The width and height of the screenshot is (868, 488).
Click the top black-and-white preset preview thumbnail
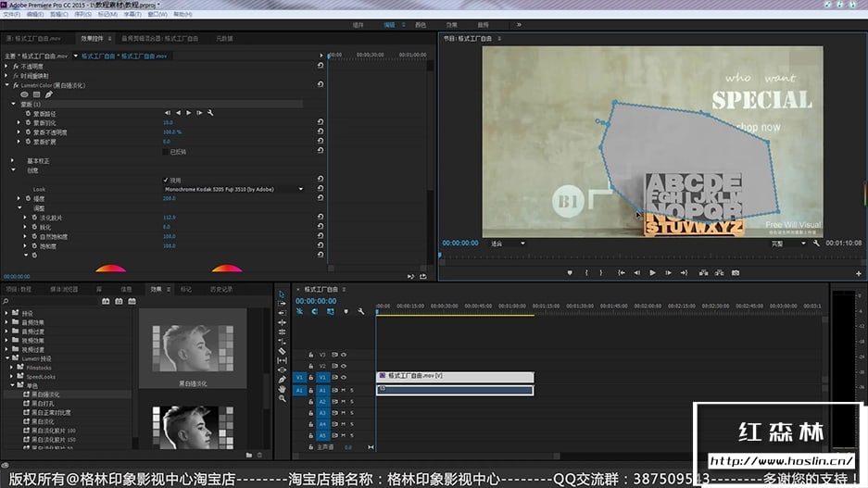pos(193,348)
